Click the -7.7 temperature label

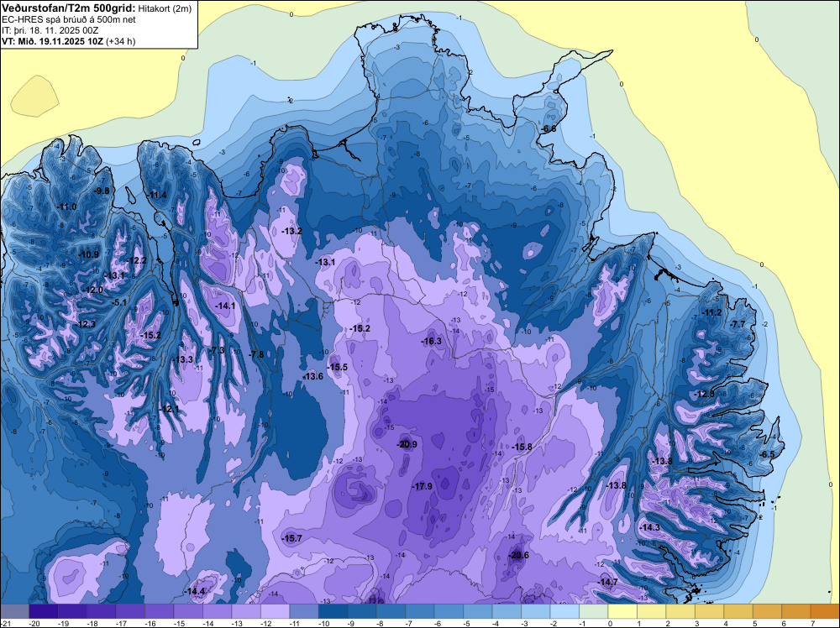(x=738, y=324)
